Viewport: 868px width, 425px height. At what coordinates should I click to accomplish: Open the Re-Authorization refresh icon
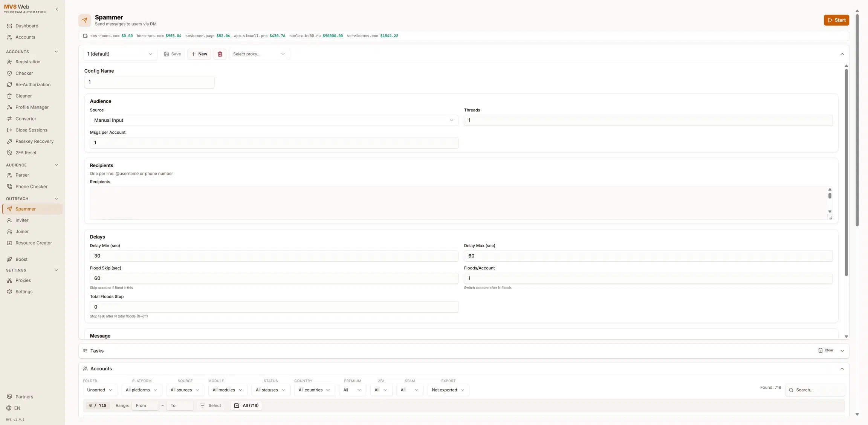9,85
